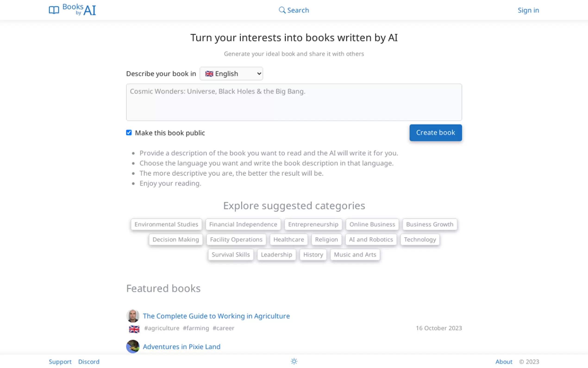Open the Support footer link

60,362
